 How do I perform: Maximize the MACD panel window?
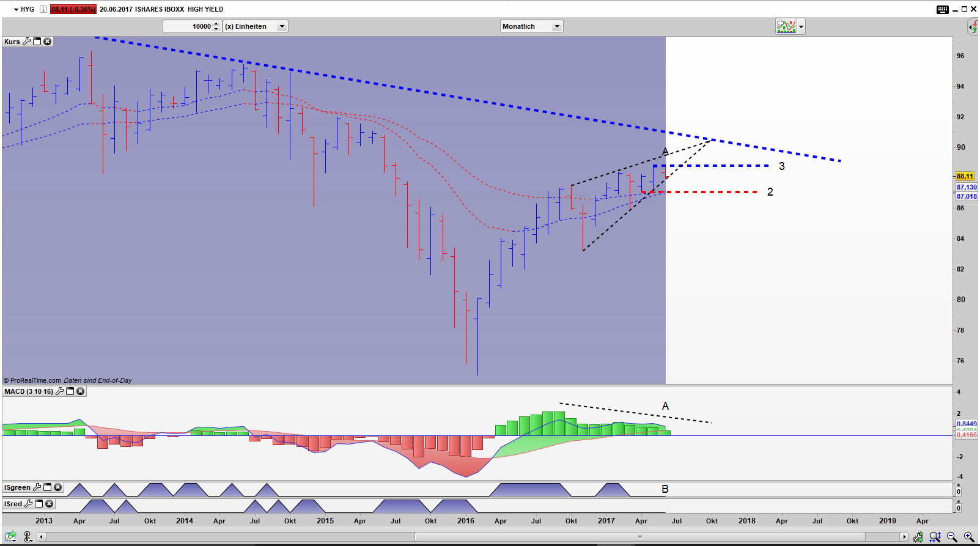70,391
